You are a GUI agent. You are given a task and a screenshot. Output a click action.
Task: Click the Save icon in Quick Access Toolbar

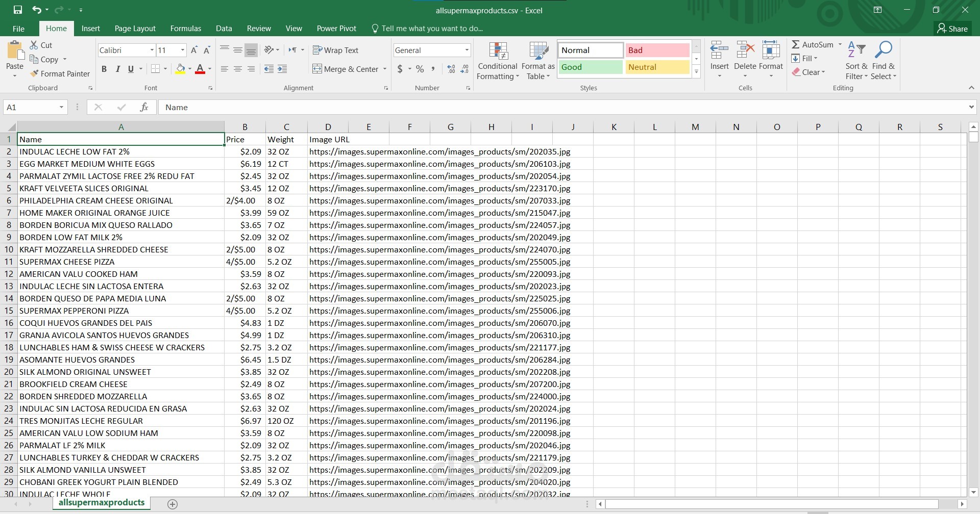pyautogui.click(x=18, y=10)
